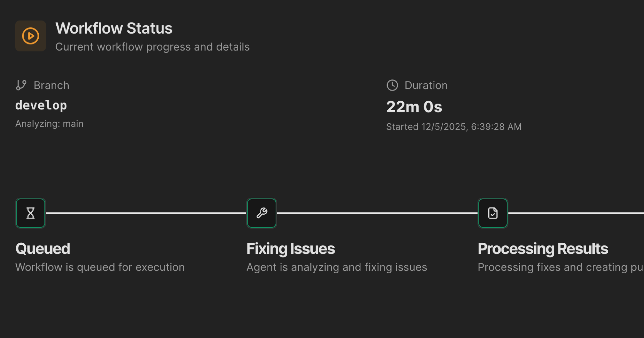Open the Analyzing: main entry
This screenshot has width=644, height=338.
click(49, 124)
